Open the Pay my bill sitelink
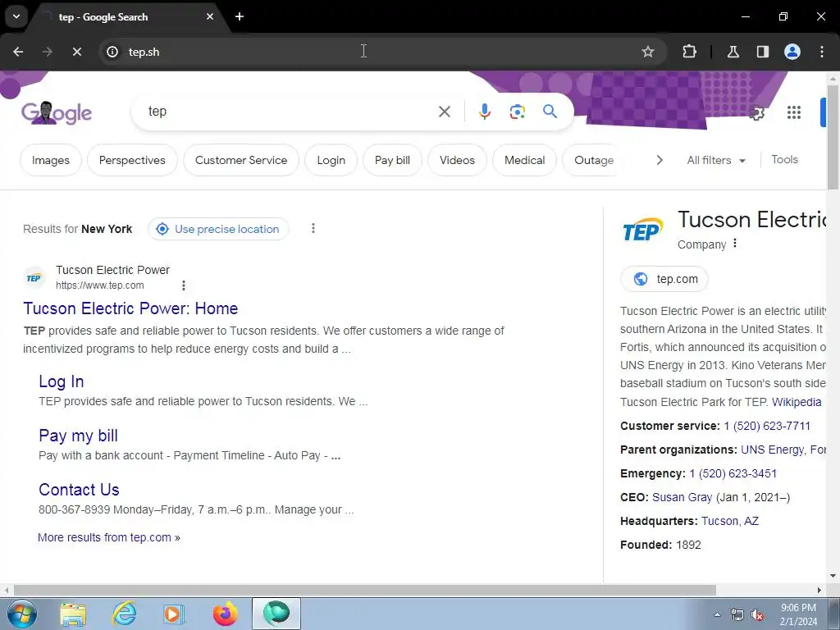840x630 pixels. (78, 436)
